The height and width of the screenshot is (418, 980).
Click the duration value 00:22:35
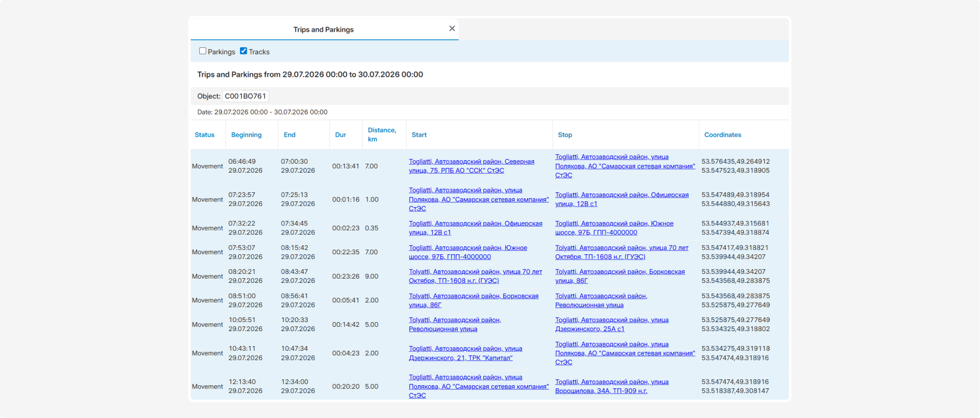[x=345, y=252]
